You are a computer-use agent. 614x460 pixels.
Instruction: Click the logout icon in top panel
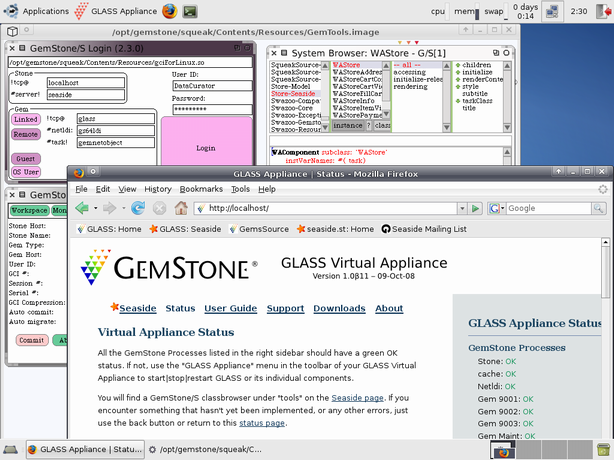coord(603,11)
